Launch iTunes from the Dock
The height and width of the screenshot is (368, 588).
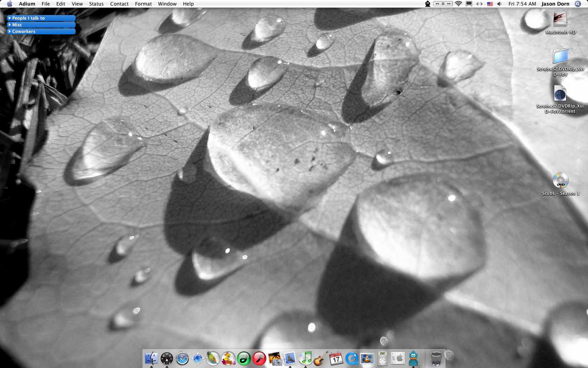pyautogui.click(x=305, y=358)
